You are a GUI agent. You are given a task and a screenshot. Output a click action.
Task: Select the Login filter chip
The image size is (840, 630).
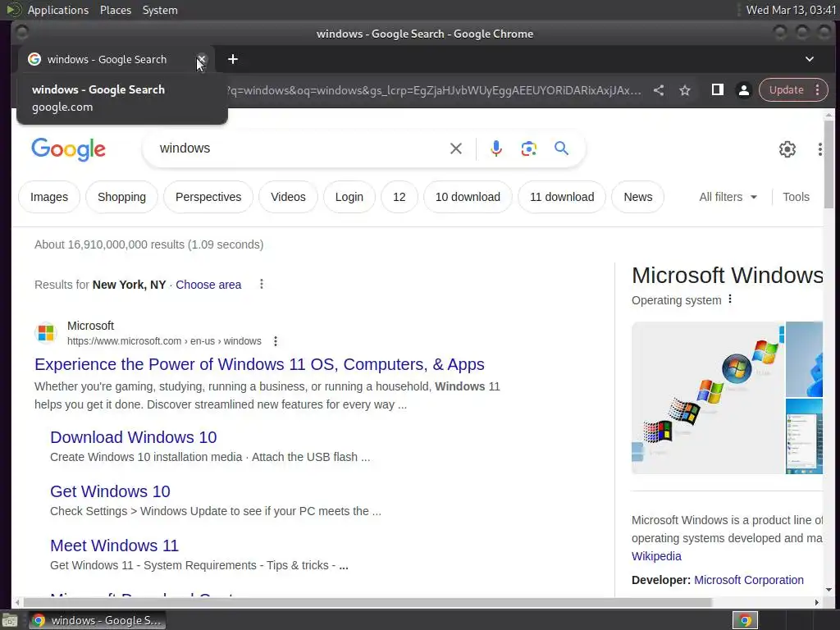(349, 197)
